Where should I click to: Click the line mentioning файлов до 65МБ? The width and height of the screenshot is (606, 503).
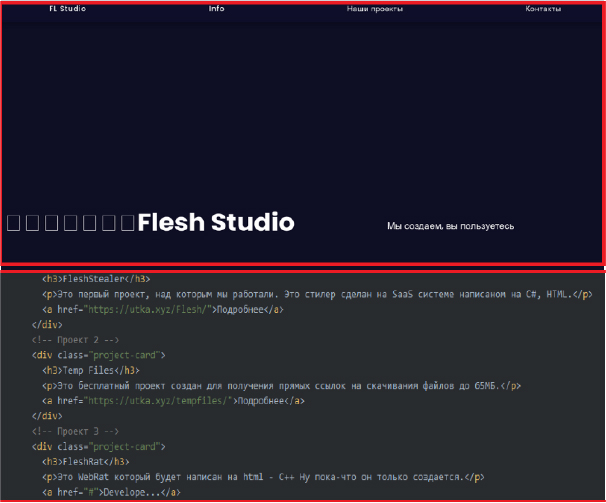click(x=281, y=386)
